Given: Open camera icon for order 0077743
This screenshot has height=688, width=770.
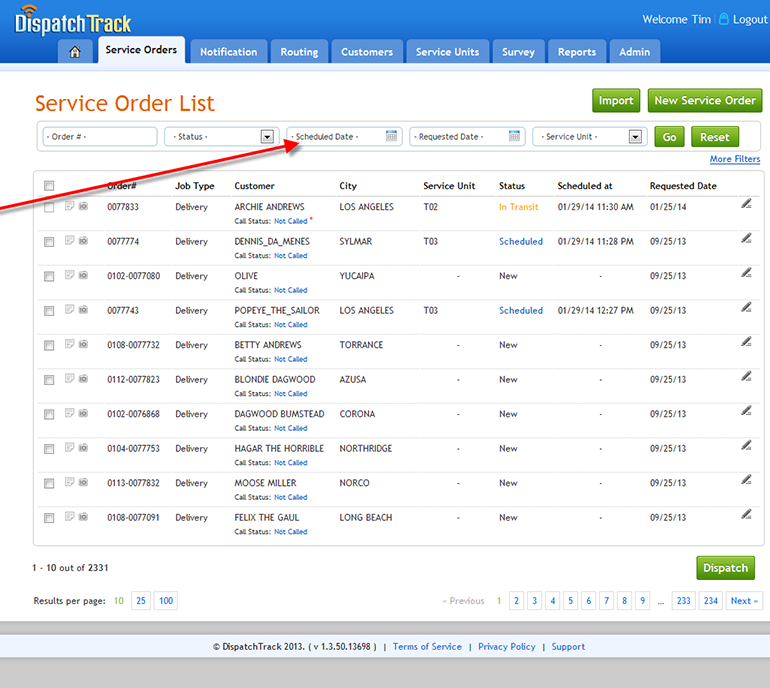Looking at the screenshot, I should pos(83,310).
